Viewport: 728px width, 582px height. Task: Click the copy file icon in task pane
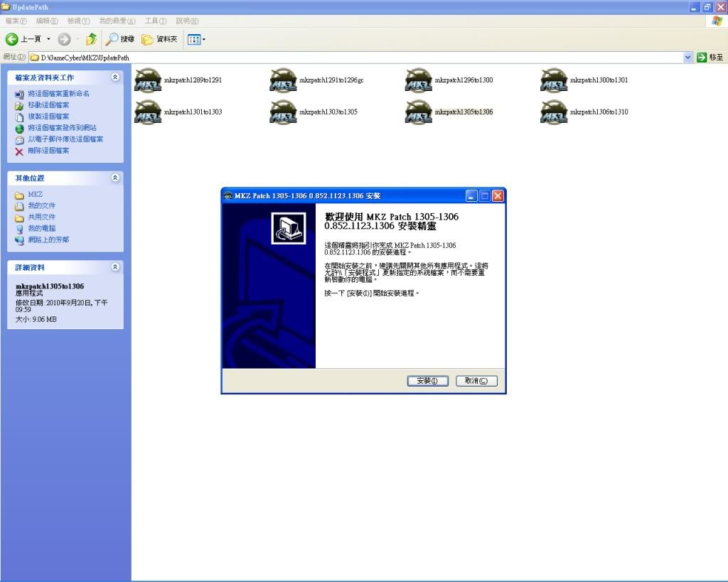pyautogui.click(x=19, y=117)
